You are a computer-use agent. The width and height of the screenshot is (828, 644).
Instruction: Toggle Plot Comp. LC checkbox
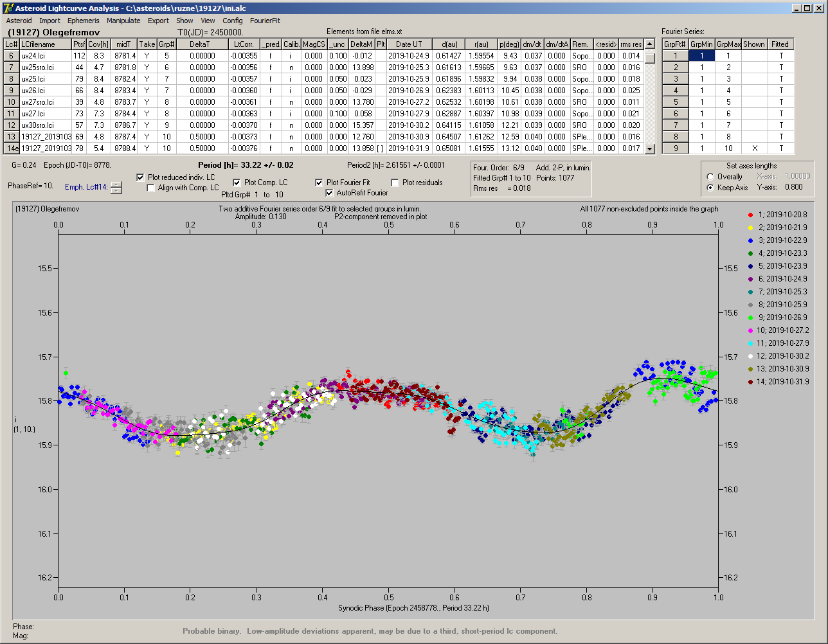(x=237, y=183)
